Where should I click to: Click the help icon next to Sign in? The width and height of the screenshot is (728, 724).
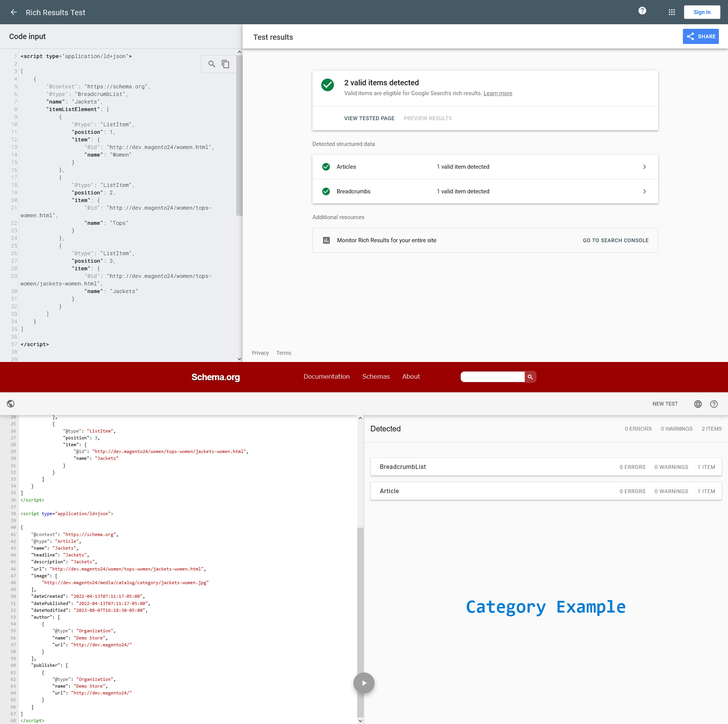pos(642,11)
